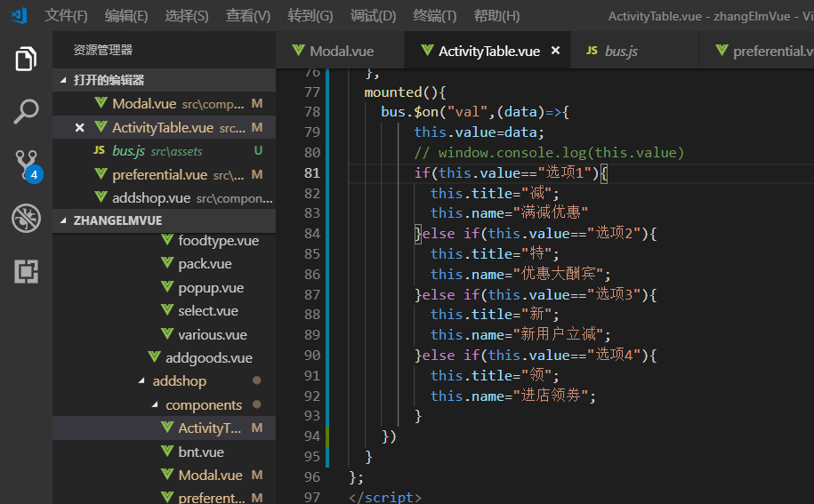Image resolution: width=814 pixels, height=504 pixels.
Task: Open the Search view icon
Action: click(26, 111)
